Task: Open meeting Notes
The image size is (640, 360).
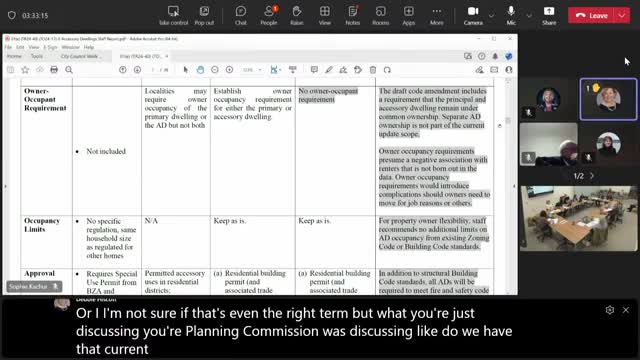Action: coord(353,16)
